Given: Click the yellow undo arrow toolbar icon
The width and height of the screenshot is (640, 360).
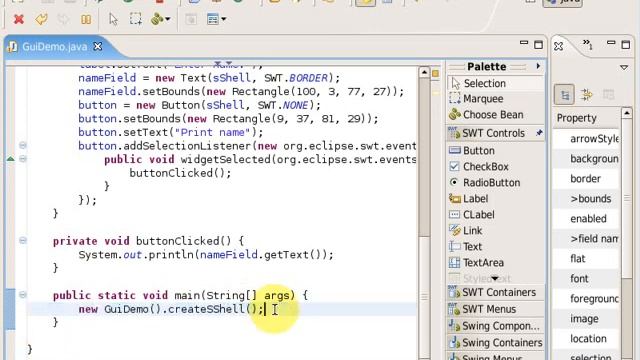Looking at the screenshot, I should coord(41,19).
